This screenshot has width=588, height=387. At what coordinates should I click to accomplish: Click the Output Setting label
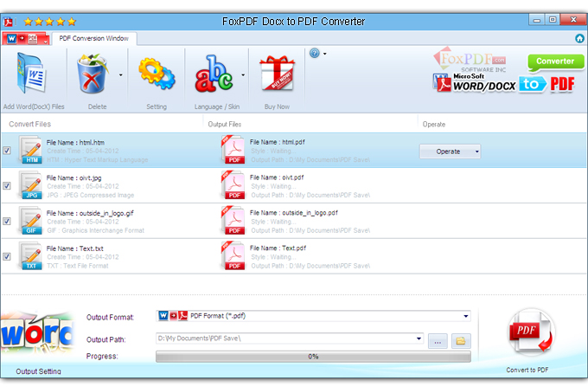pos(38,371)
